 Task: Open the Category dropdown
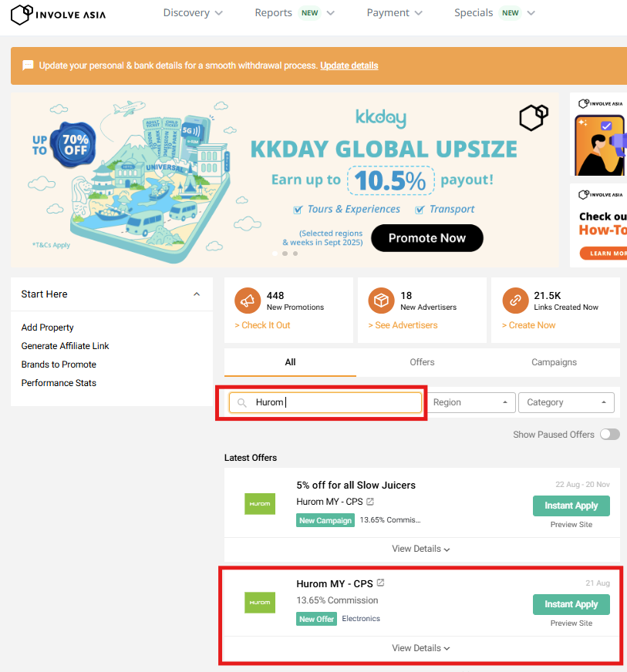tap(566, 402)
